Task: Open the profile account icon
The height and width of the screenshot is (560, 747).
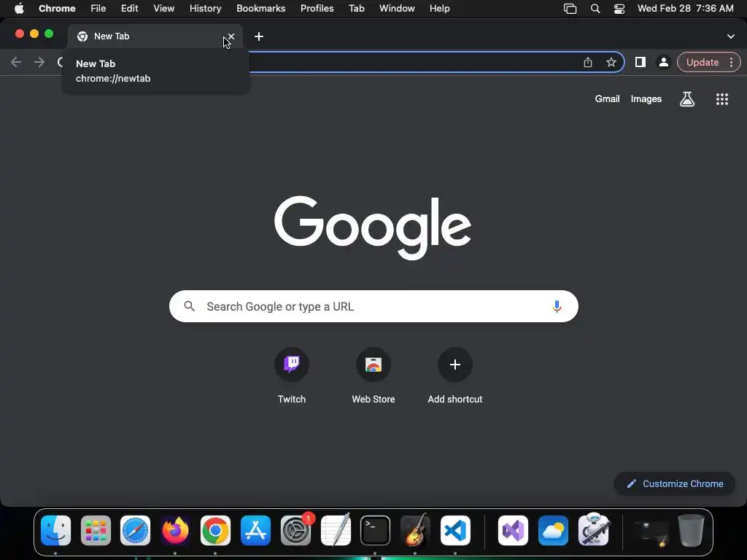Action: 663,63
